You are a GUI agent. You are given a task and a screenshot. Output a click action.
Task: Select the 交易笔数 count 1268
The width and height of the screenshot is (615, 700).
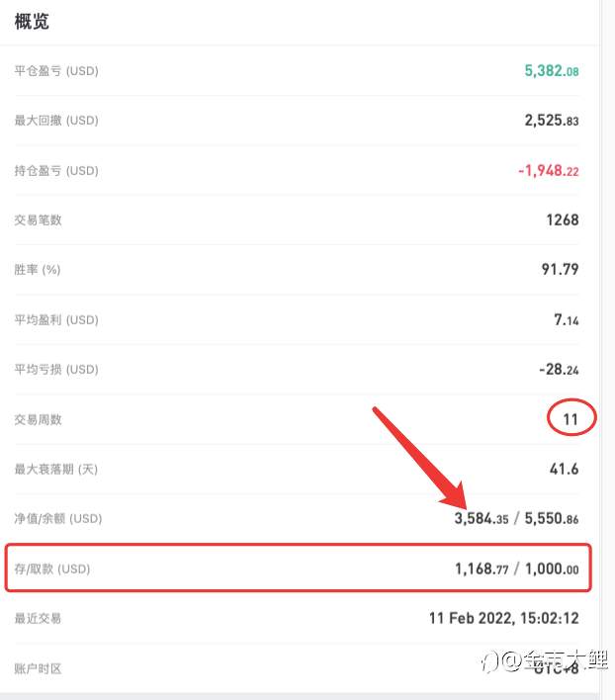pos(563,219)
